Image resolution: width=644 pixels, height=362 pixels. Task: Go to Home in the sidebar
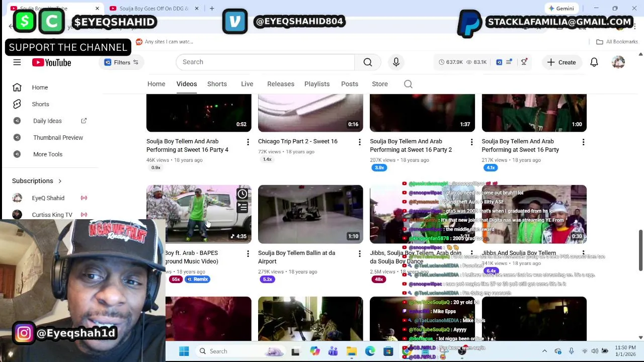[x=40, y=87]
